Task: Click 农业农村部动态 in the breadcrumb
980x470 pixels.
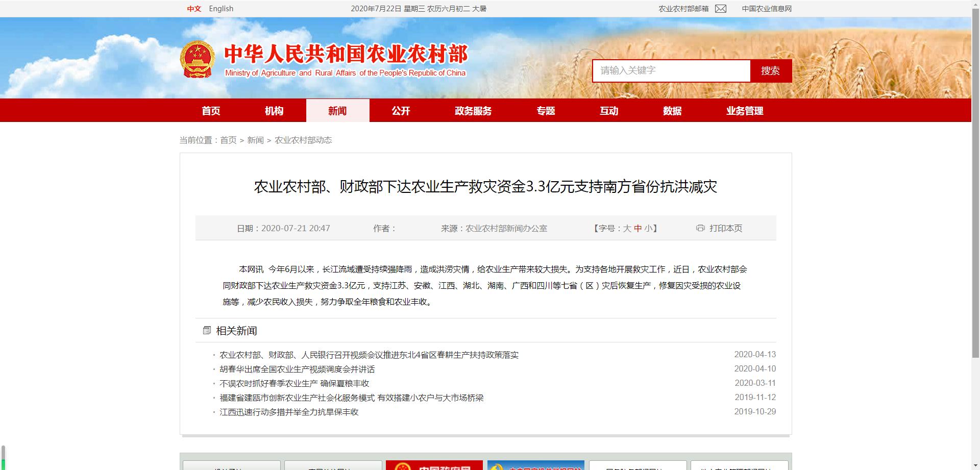Action: click(303, 140)
